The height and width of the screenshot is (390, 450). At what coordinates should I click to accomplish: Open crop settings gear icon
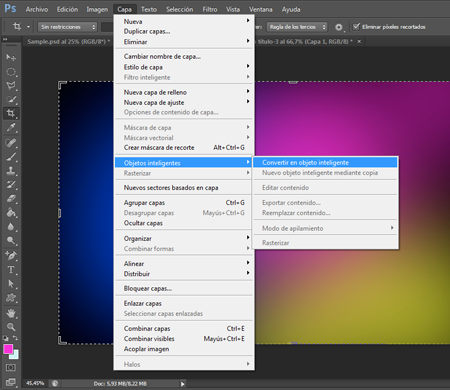pos(339,27)
